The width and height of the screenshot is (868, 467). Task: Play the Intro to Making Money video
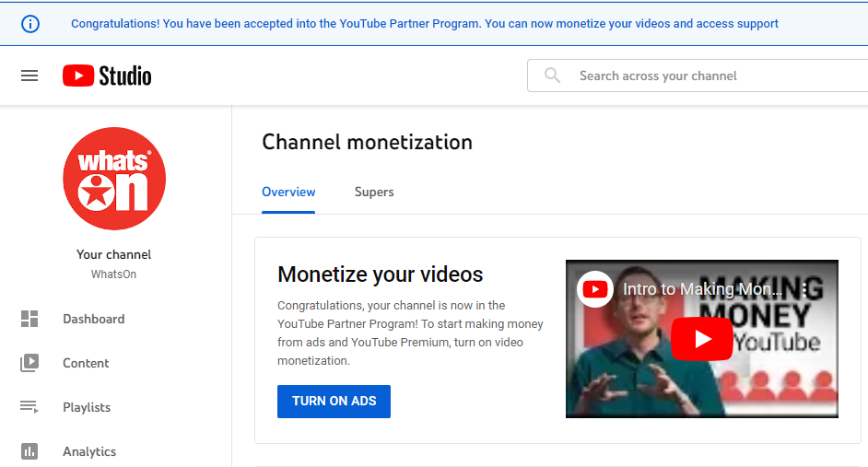point(701,338)
